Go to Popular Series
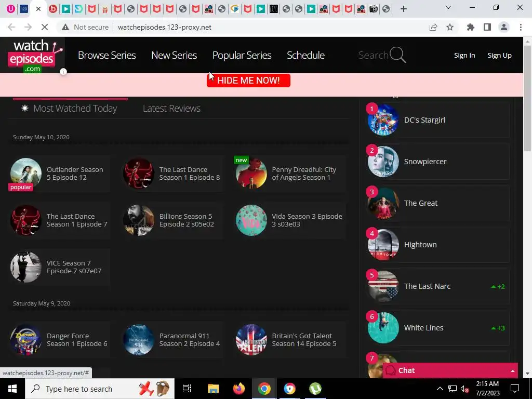The height and width of the screenshot is (399, 532). click(x=242, y=55)
